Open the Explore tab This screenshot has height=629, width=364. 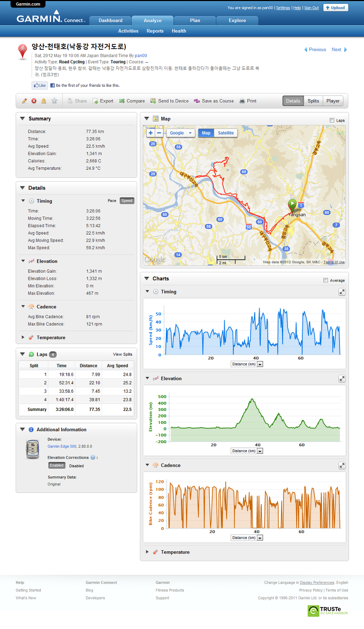coord(237,20)
